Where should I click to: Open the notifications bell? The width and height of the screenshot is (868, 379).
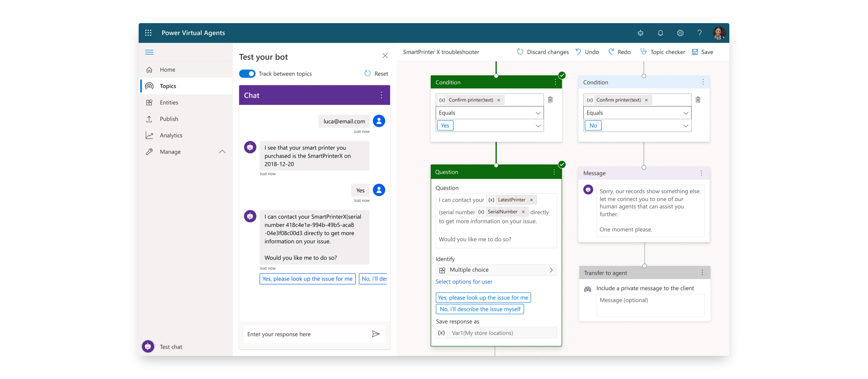(660, 33)
